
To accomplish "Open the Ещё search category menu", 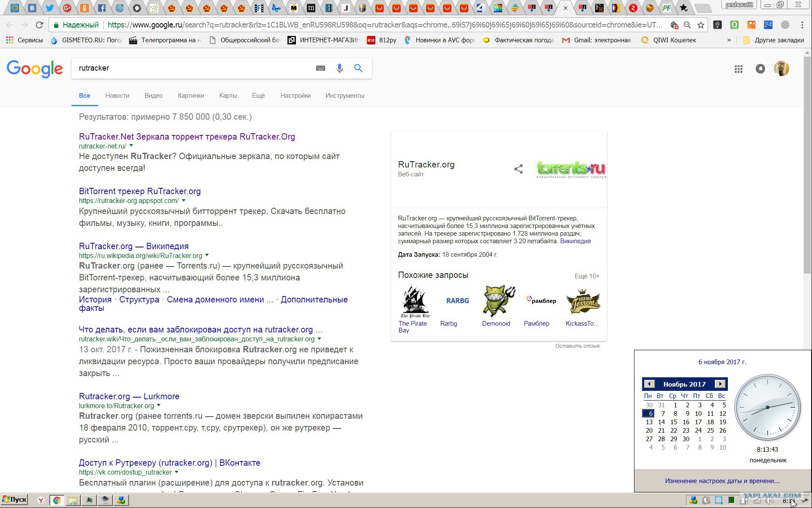I will pyautogui.click(x=258, y=96).
